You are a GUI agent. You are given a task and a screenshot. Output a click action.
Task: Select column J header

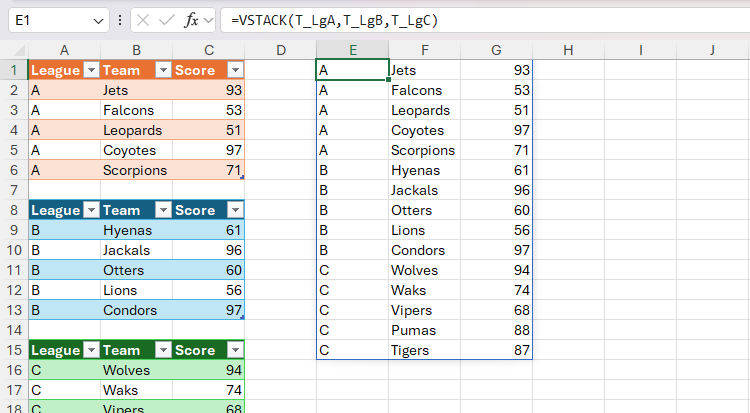click(x=712, y=50)
